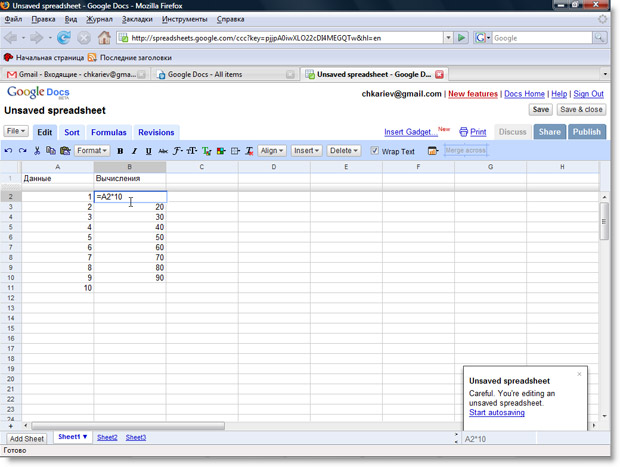Expand the address bar history dropdown

click(x=448, y=38)
